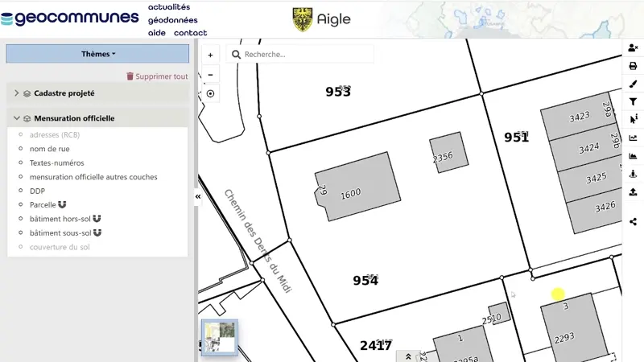Open the géodonnées menu link
The image size is (644, 362).
(172, 20)
